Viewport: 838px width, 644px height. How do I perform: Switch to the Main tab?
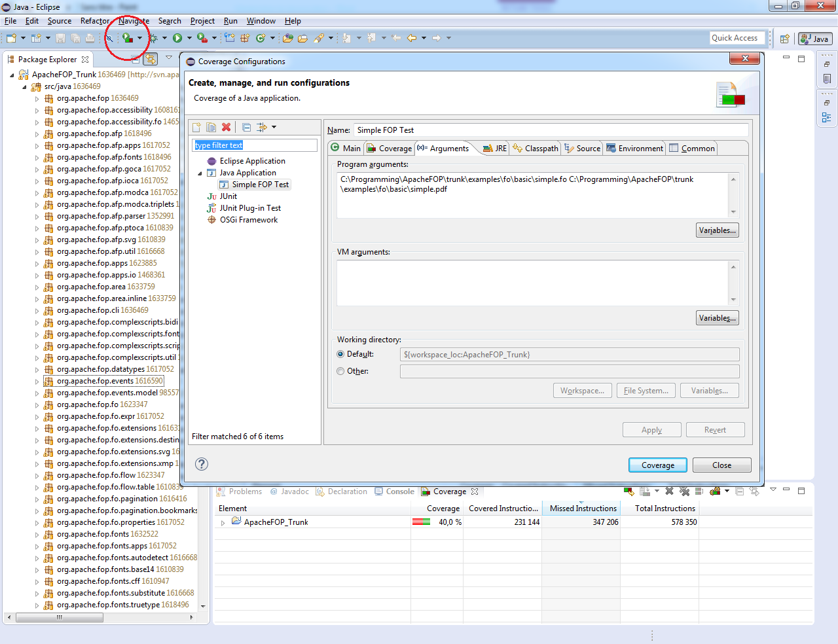click(346, 149)
